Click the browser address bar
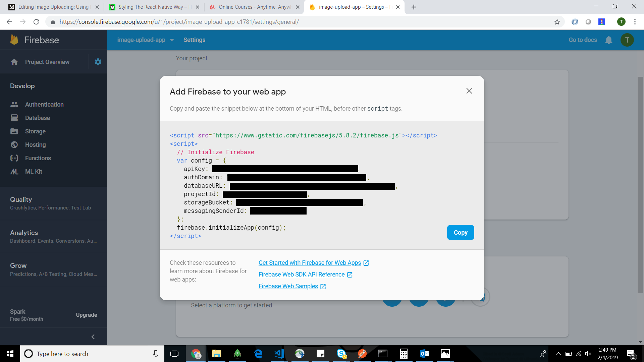The height and width of the screenshot is (362, 644). 201,22
